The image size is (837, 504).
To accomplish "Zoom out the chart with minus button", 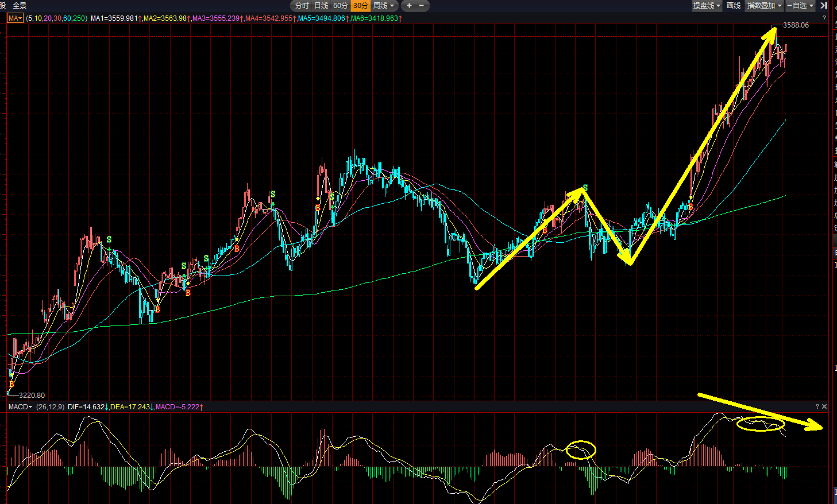I will [421, 6].
